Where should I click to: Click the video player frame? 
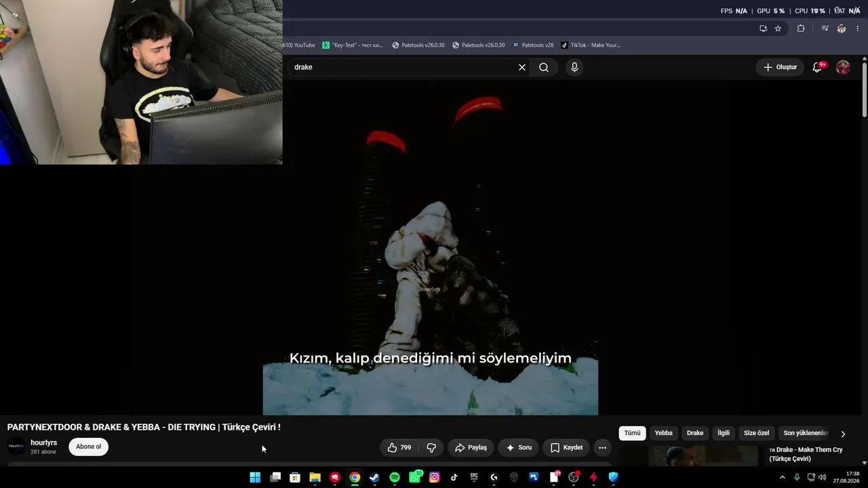[431, 247]
